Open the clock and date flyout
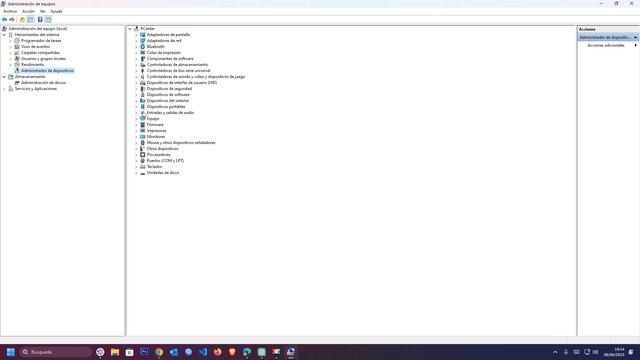The width and height of the screenshot is (640, 360). pos(614,352)
